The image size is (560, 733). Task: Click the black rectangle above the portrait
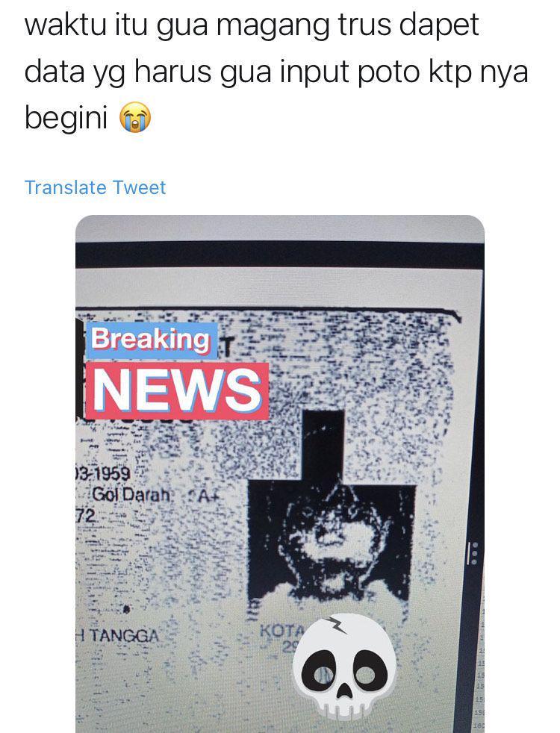coord(323,446)
